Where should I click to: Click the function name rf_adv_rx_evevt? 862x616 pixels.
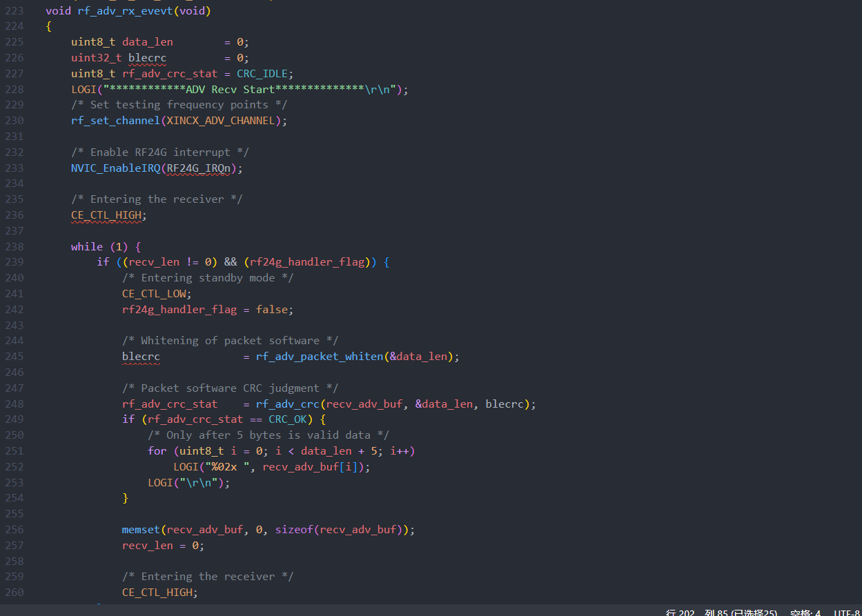click(x=125, y=10)
